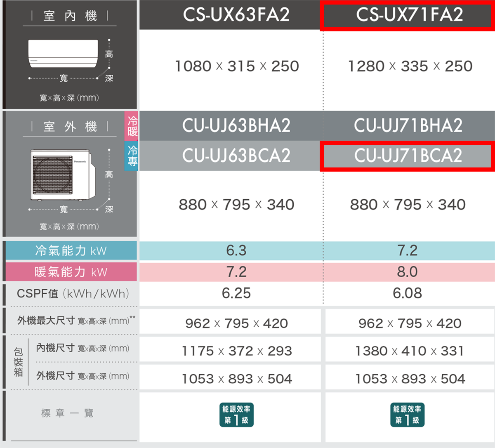The image size is (495, 448).
Task: Click the energy efficiency Grade 1 badge under CS-UX63FA2
Action: click(x=236, y=415)
